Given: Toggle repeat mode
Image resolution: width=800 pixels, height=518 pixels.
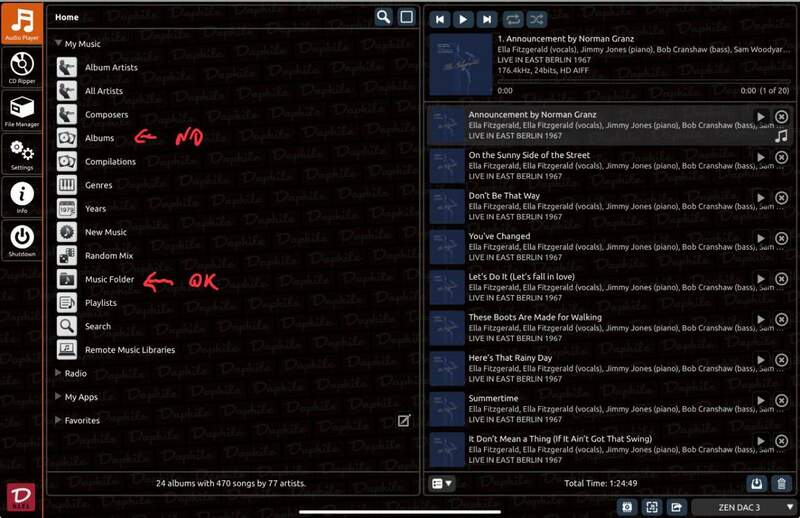Looking at the screenshot, I should [513, 19].
